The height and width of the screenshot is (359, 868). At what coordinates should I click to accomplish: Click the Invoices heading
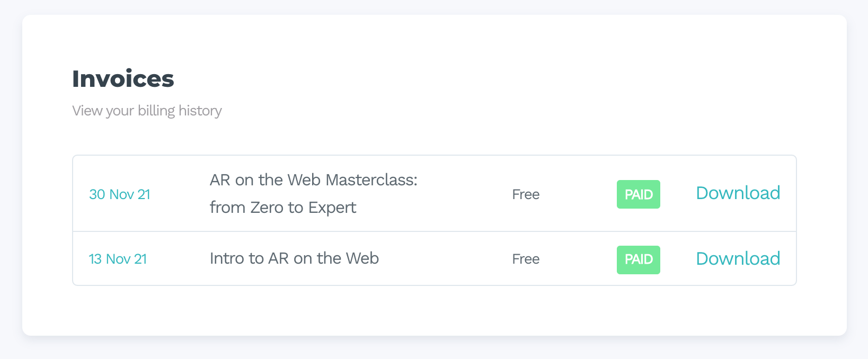123,79
